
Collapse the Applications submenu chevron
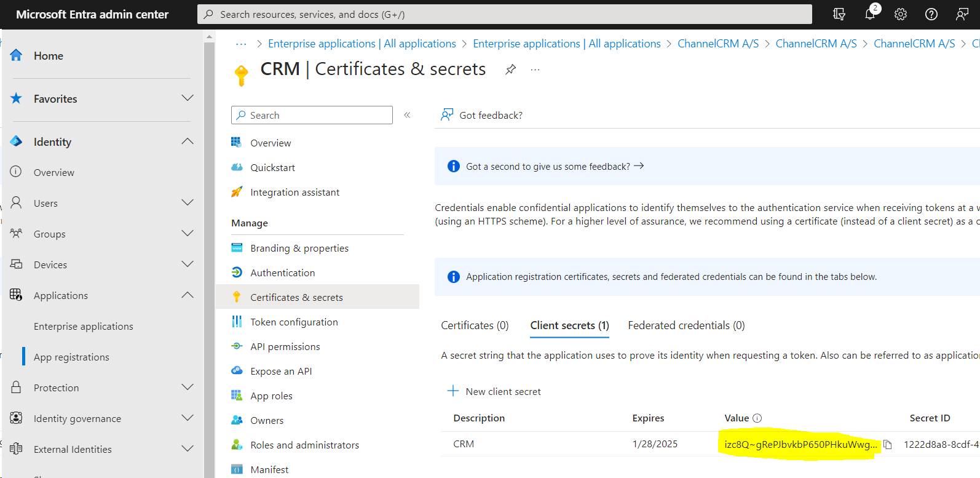point(188,295)
